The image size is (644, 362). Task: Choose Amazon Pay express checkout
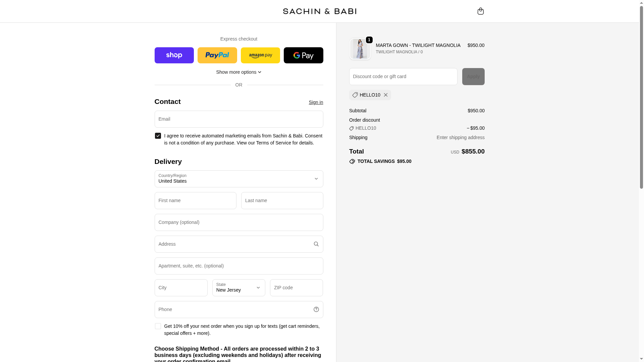(x=260, y=55)
